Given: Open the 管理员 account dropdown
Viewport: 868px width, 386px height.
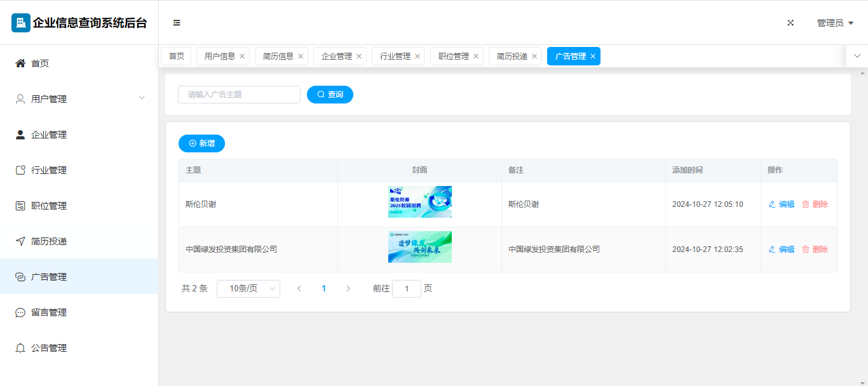Looking at the screenshot, I should click(x=834, y=23).
